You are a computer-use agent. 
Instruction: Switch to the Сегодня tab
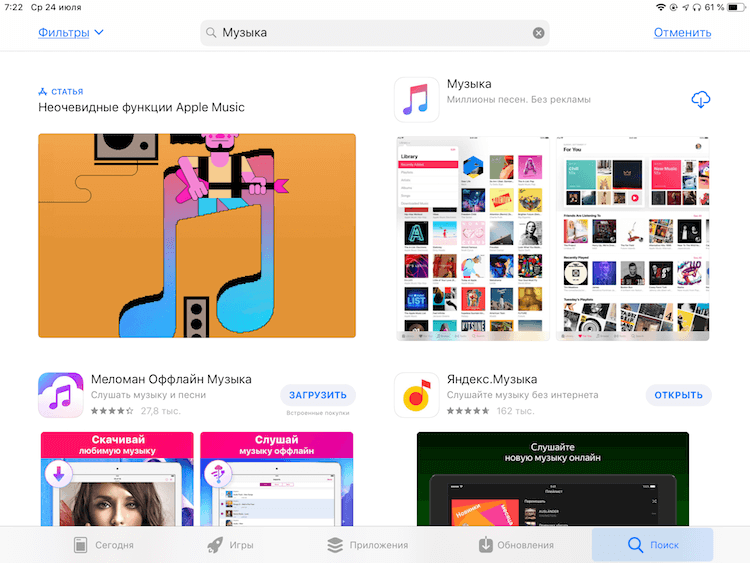[x=104, y=545]
